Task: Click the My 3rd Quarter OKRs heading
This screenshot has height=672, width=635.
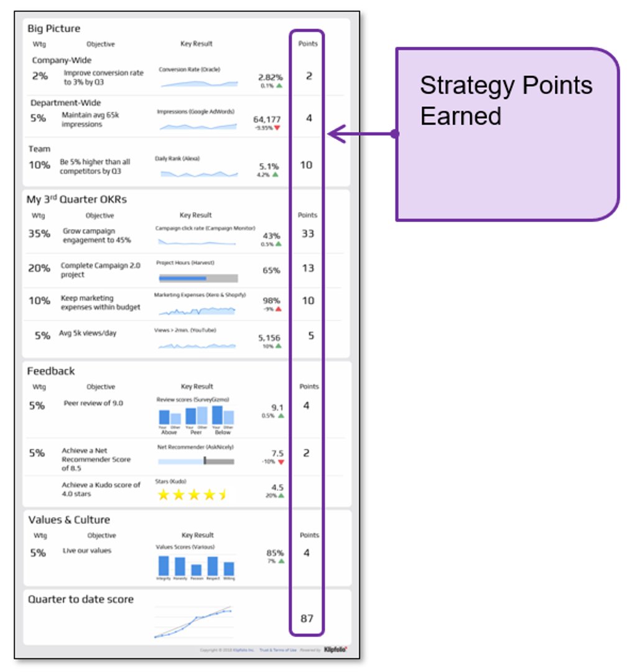Action: (x=76, y=200)
